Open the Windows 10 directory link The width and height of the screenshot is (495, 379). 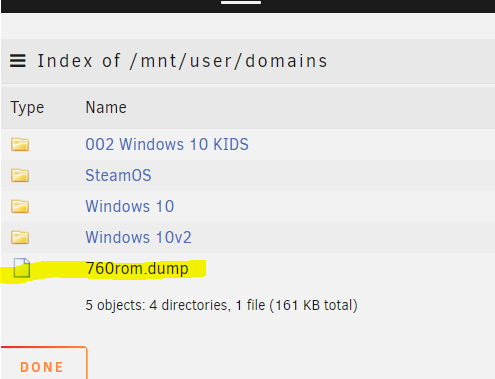pyautogui.click(x=130, y=206)
